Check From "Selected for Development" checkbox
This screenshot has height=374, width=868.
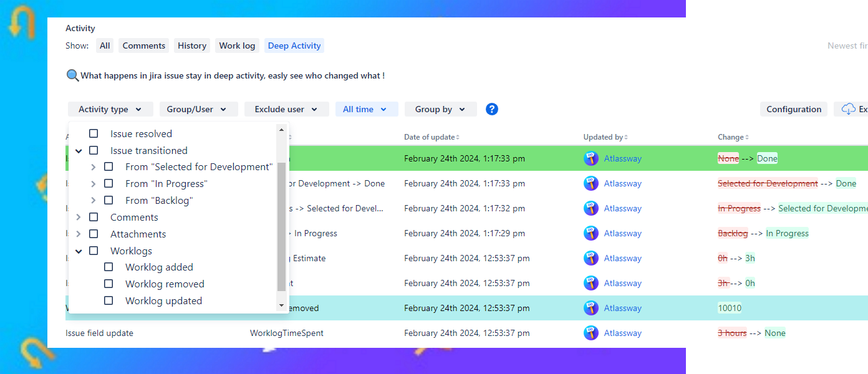109,166
